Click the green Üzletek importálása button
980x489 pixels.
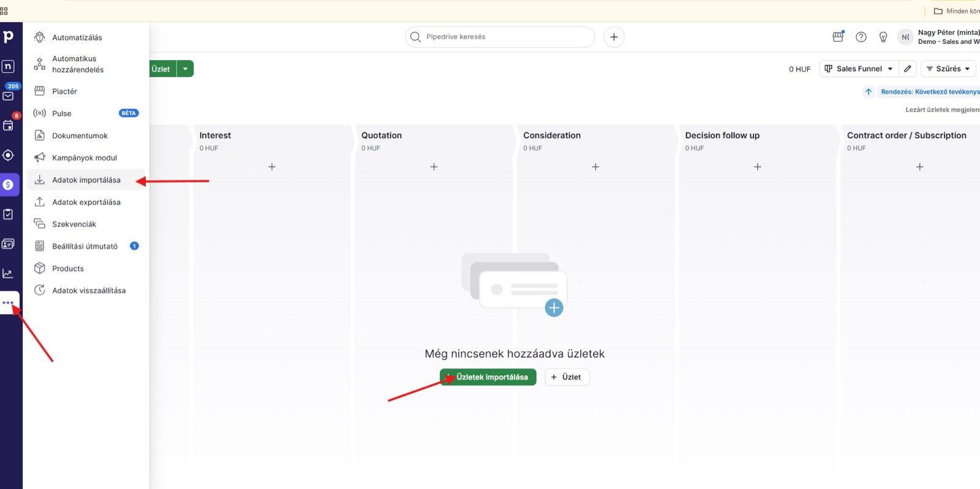[488, 377]
